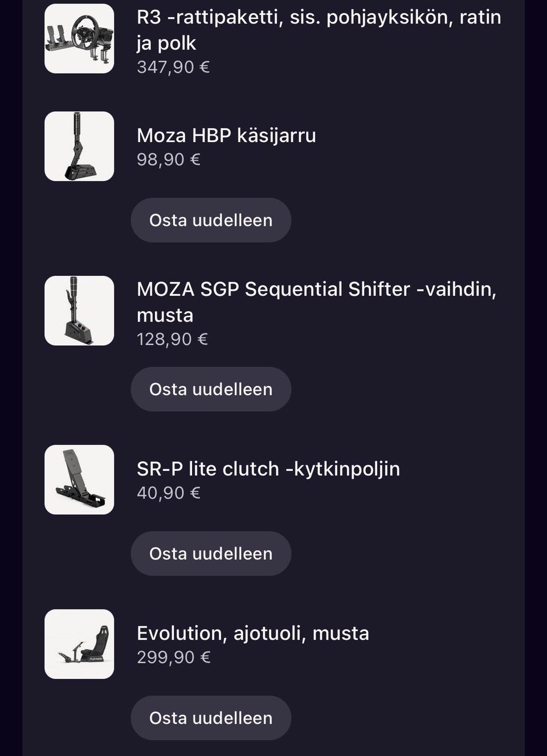Click Osta uudelleen under Evolution ajotuoli

(211, 718)
